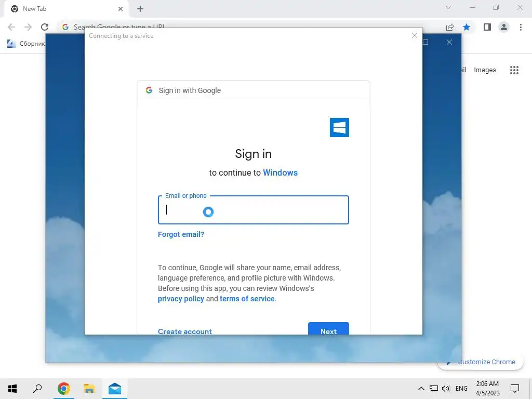Click the Windows logo icon in sign-in card
This screenshot has height=399, width=532.
pos(339,128)
